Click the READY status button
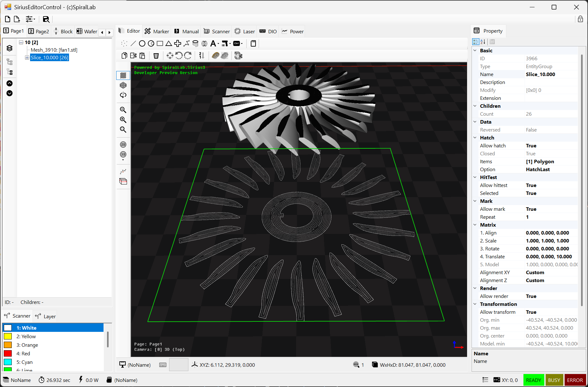The image size is (588, 387). [x=533, y=380]
